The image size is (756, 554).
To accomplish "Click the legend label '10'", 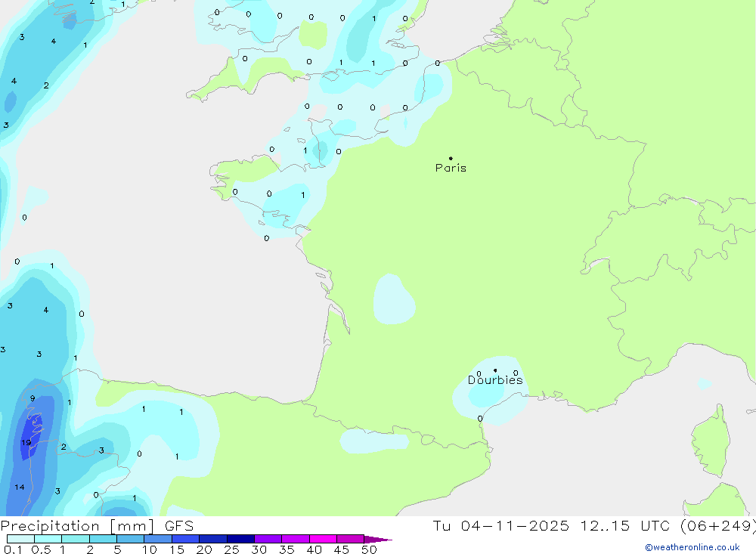I will pos(150,549).
